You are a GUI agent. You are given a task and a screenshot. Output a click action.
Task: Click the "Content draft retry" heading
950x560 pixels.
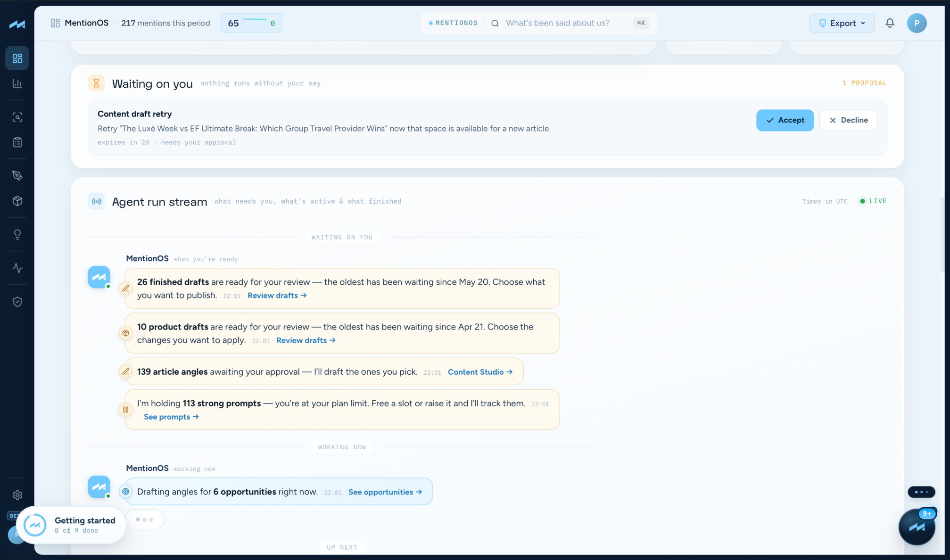pos(135,114)
